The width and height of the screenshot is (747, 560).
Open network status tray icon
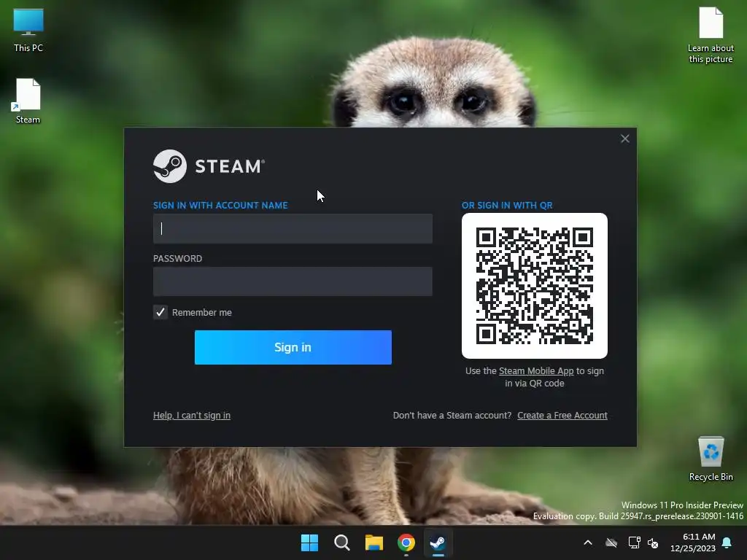634,542
